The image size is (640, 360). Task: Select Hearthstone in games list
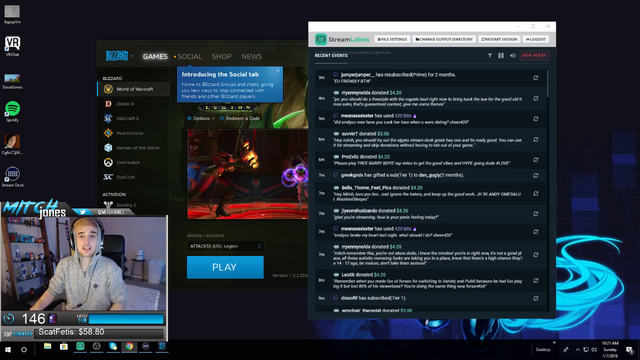(134, 133)
